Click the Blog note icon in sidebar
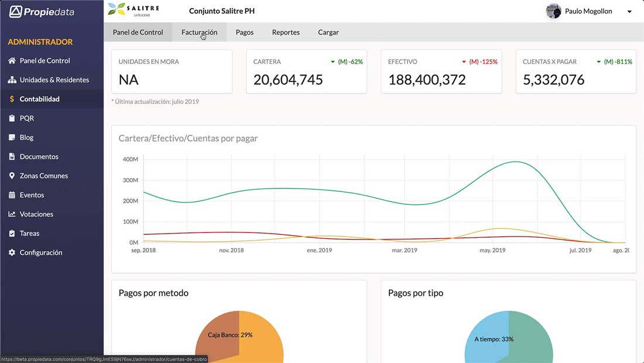Image resolution: width=644 pixels, height=363 pixels. tap(12, 138)
